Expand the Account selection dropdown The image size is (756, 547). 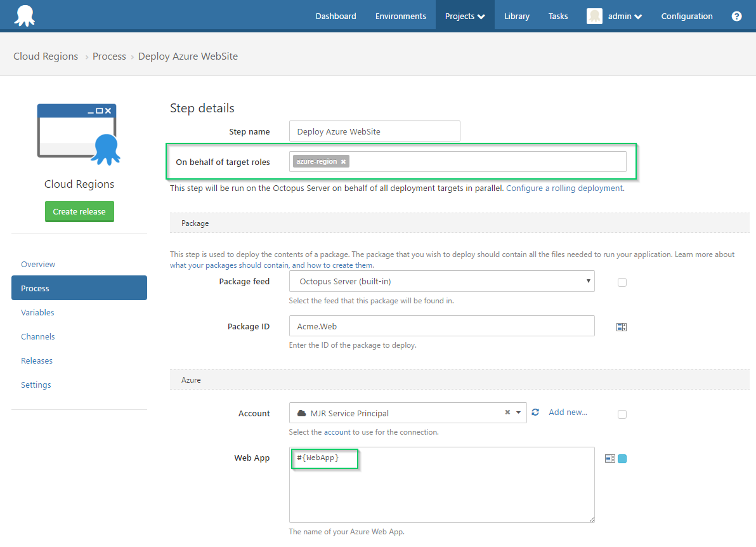tap(518, 412)
